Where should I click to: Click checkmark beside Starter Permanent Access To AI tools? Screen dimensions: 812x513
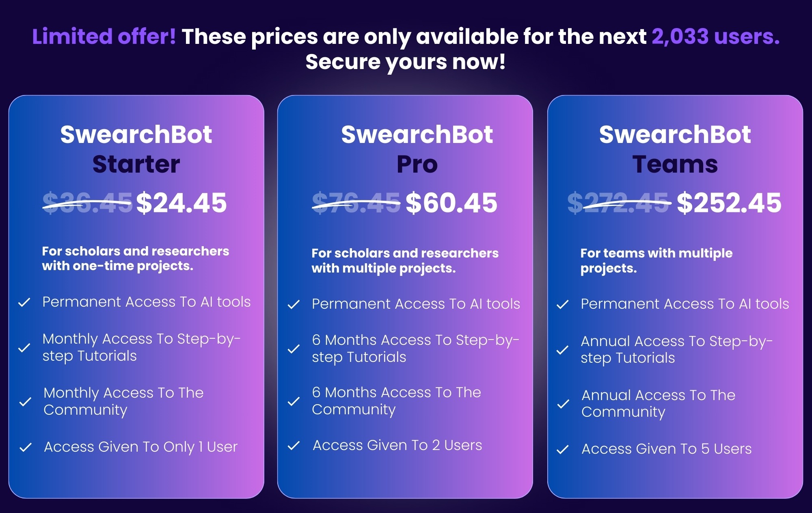[x=24, y=303]
